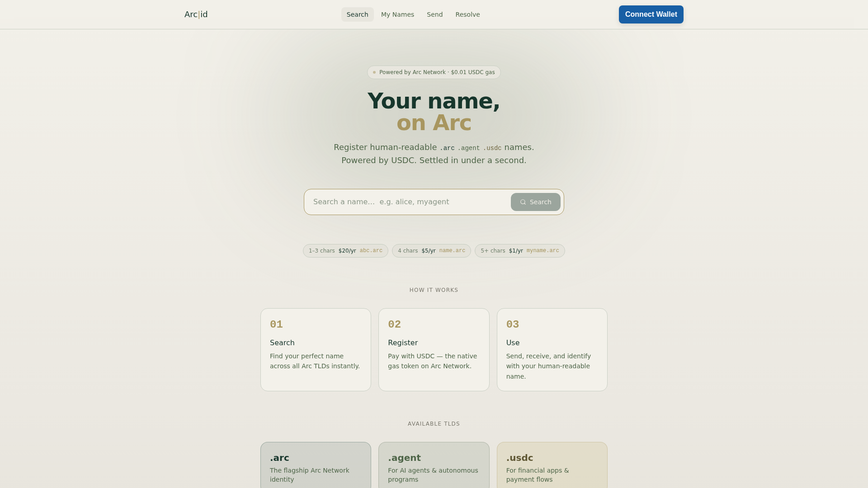Click '.agent' in the hero description
868x488 pixels.
pos(468,148)
